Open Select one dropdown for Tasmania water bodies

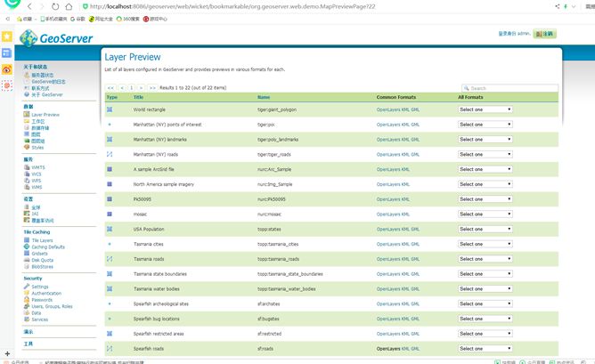tap(485, 289)
